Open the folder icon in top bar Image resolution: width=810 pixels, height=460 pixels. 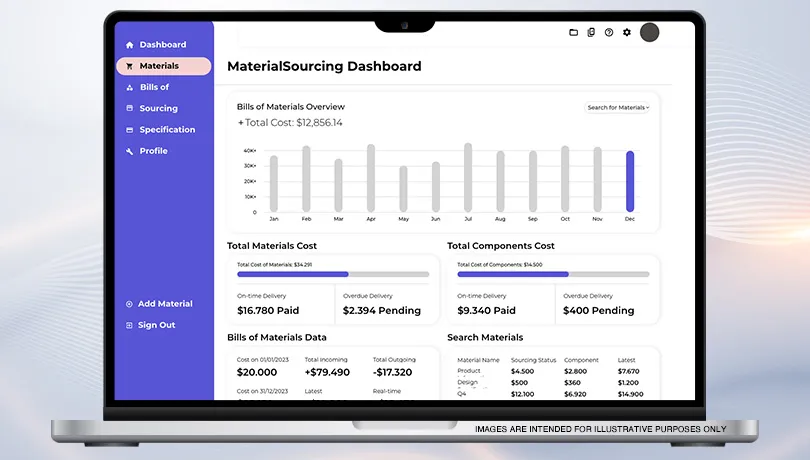[x=573, y=32]
